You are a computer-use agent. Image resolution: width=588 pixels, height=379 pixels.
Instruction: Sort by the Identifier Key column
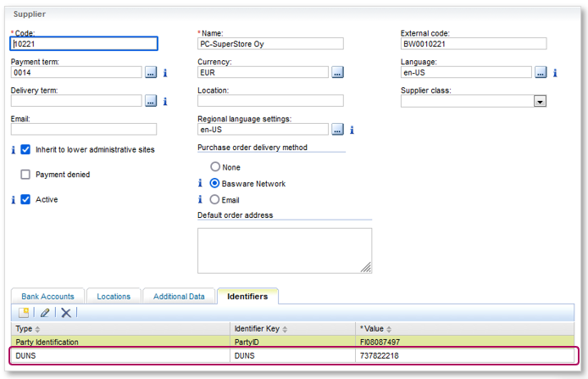[263, 328]
